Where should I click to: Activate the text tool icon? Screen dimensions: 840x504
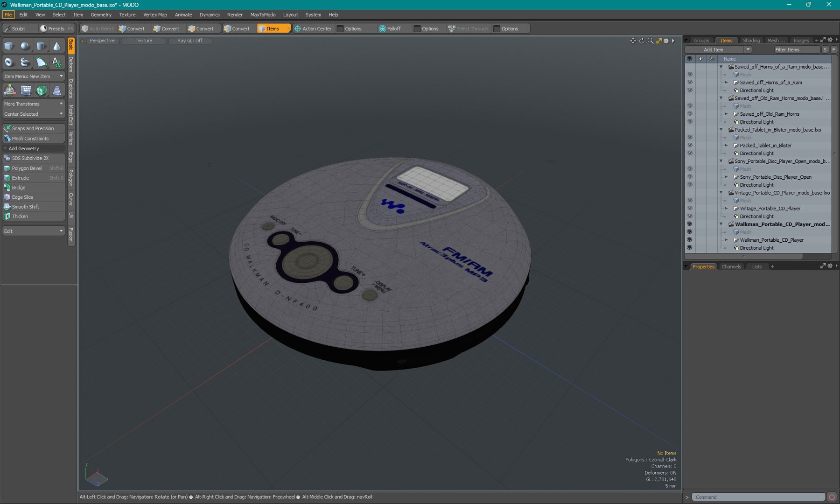56,62
